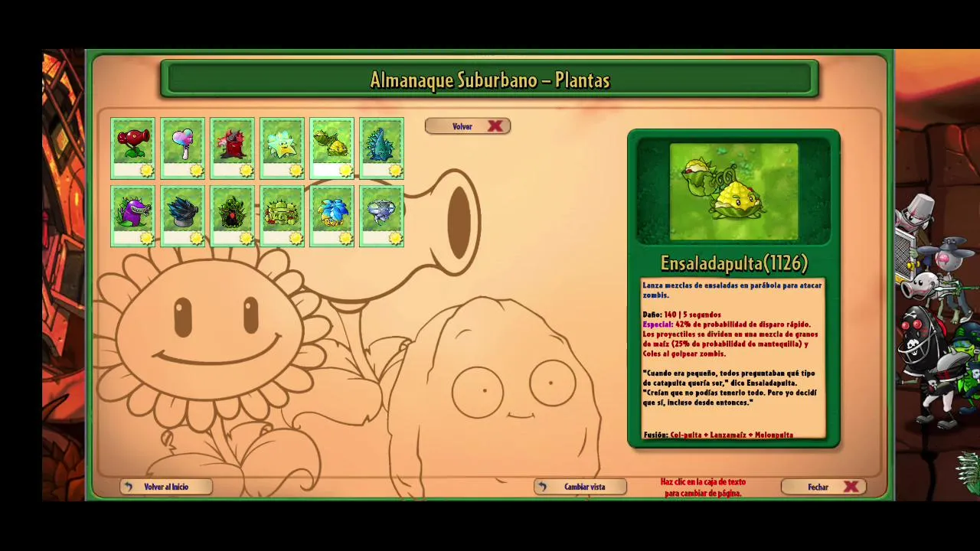Pick the blue spiky cactus card
980x551 pixels.
pos(381,148)
